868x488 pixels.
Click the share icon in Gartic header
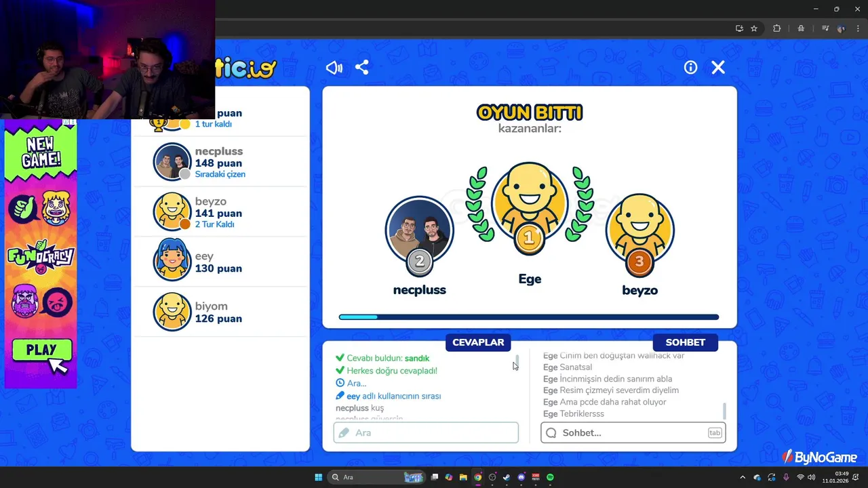click(362, 68)
